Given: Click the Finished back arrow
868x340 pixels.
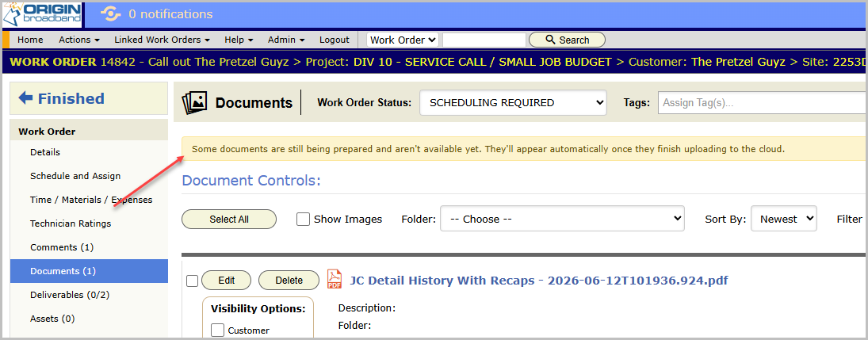Looking at the screenshot, I should coord(25,98).
